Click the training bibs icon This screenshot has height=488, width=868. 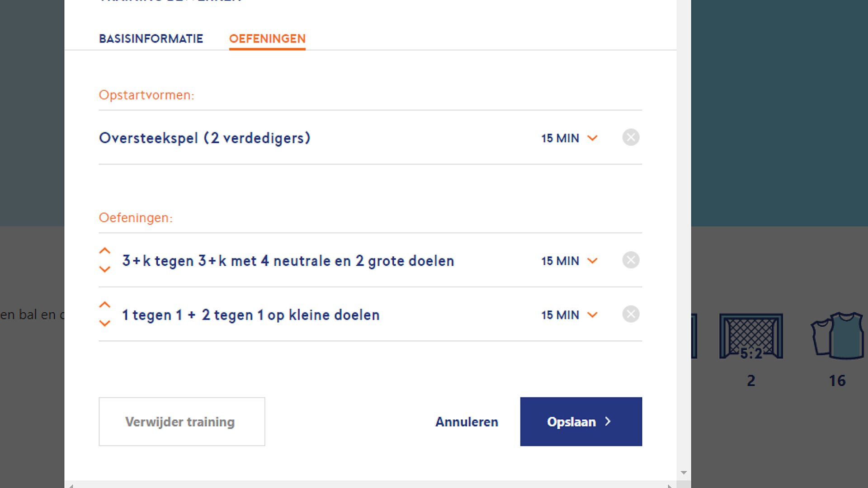pyautogui.click(x=837, y=336)
